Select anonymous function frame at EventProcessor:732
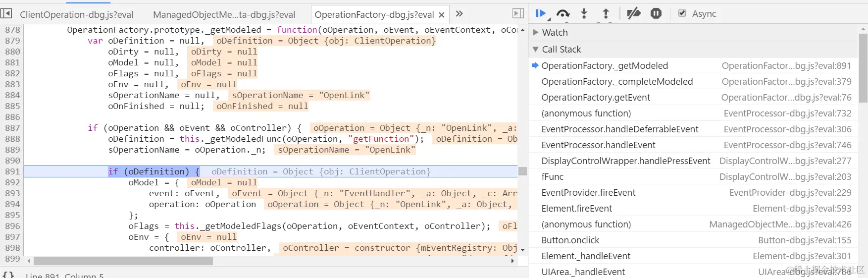Screen dimensions: 868x278 [x=693, y=113]
